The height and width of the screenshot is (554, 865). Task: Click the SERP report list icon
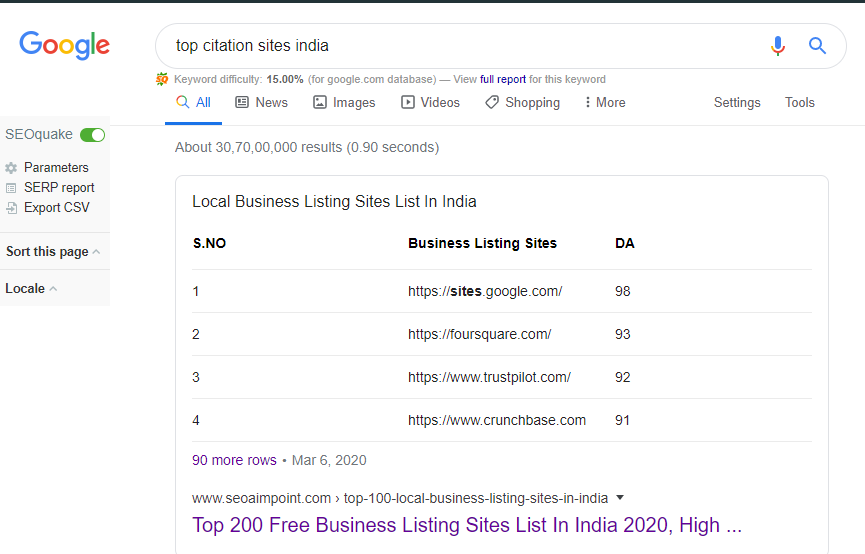(11, 188)
